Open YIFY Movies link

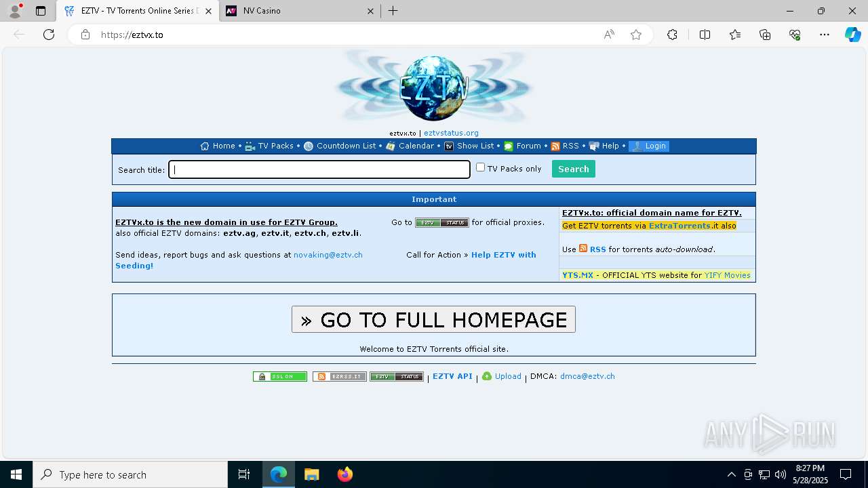click(728, 275)
